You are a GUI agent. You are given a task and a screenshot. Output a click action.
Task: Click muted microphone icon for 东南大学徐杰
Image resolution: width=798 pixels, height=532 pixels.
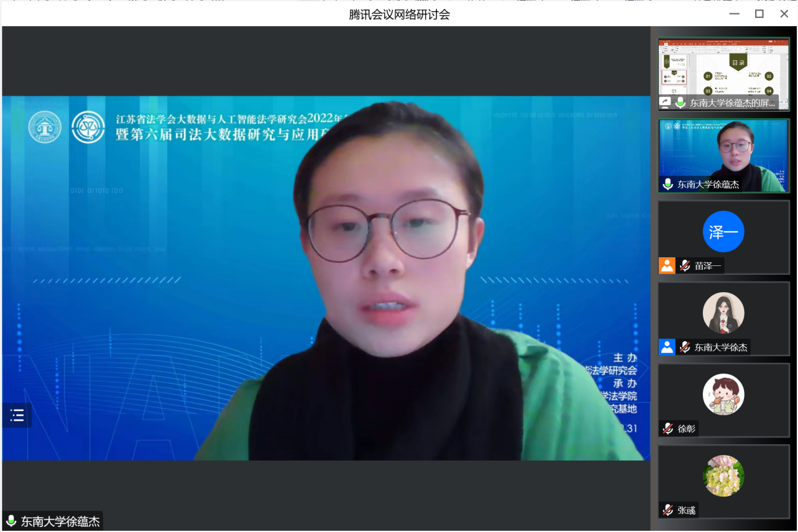point(685,347)
